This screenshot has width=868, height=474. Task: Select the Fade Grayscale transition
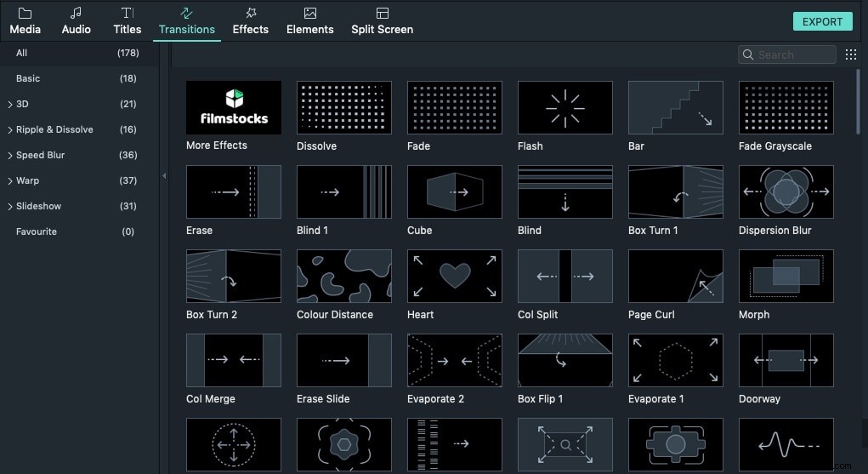tap(786, 107)
